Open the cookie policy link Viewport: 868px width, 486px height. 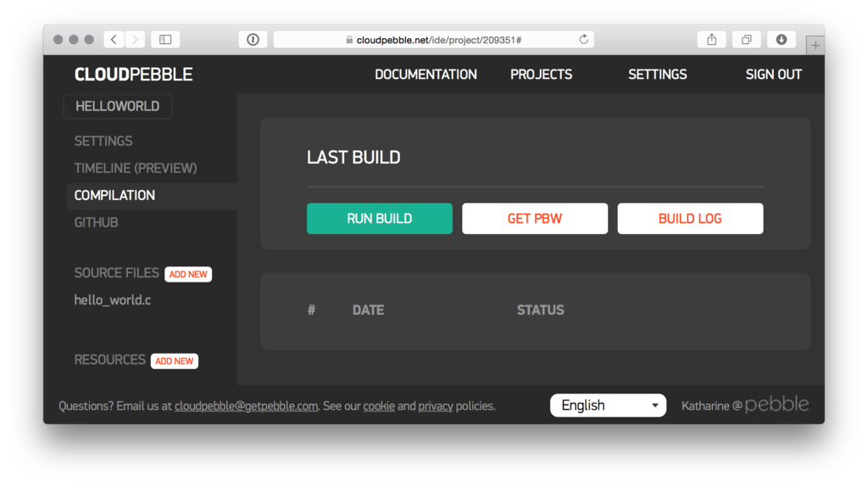pyautogui.click(x=379, y=406)
